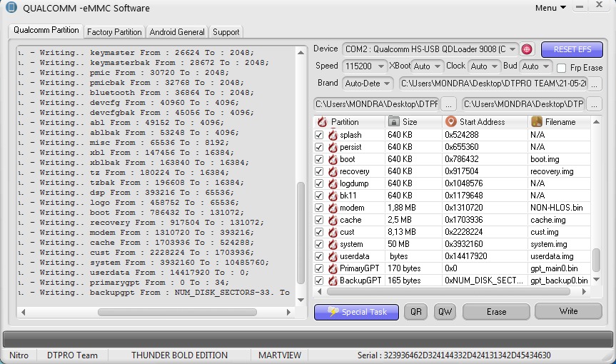Image resolution: width=616 pixels, height=364 pixels.
Task: Click the flame icon for splash partition
Action: [x=333, y=135]
